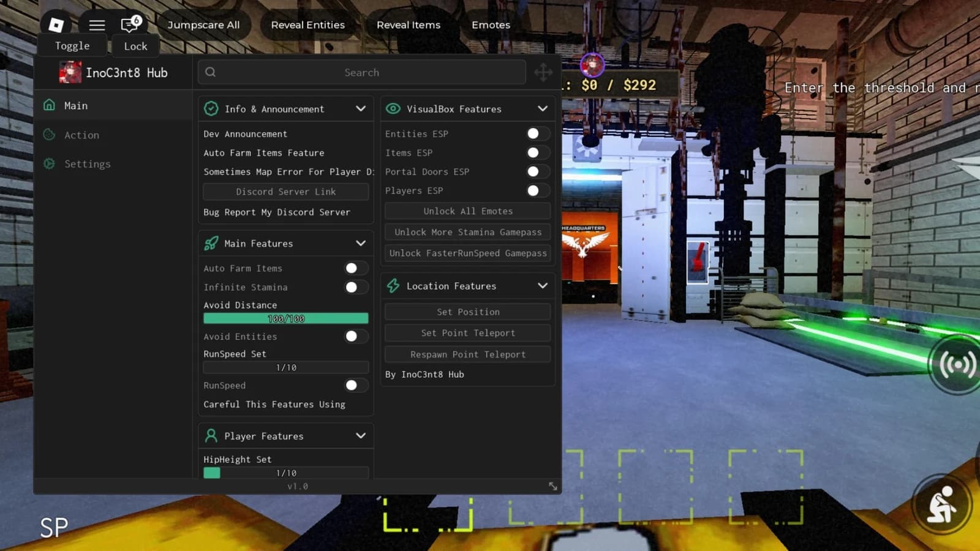Turn on Avoid Entities toggle
The image size is (980, 551).
point(356,336)
